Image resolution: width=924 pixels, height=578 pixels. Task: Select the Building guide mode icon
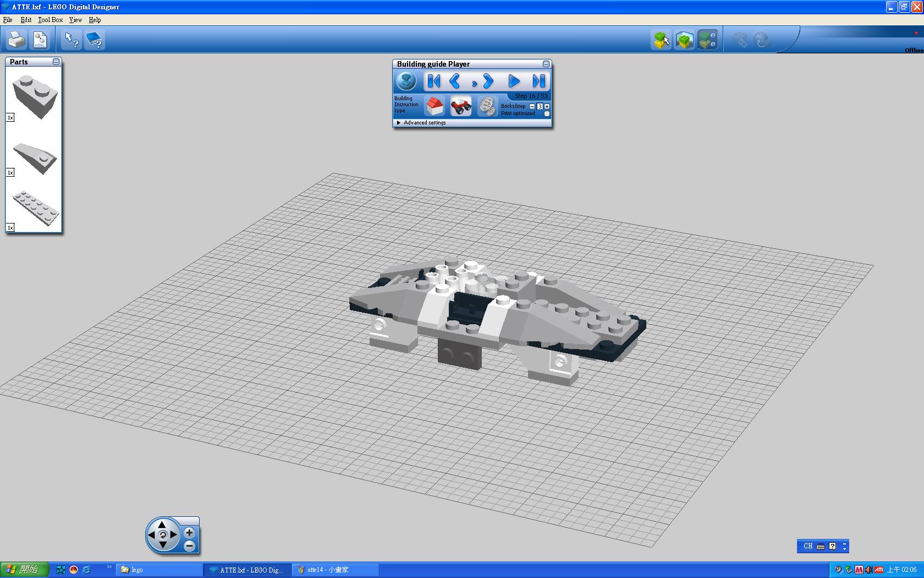coord(707,40)
